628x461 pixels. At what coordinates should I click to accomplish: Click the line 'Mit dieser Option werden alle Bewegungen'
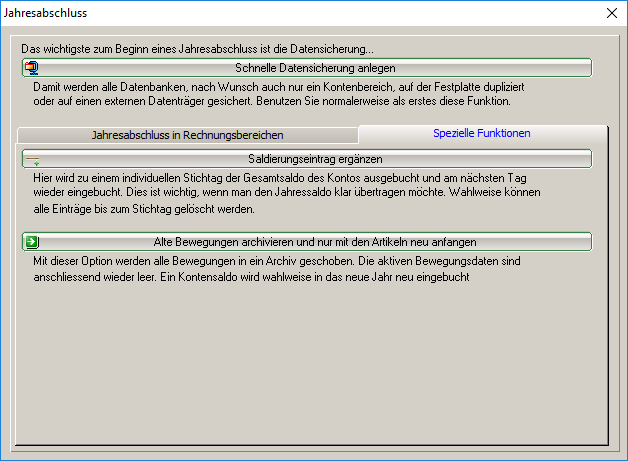click(x=277, y=261)
